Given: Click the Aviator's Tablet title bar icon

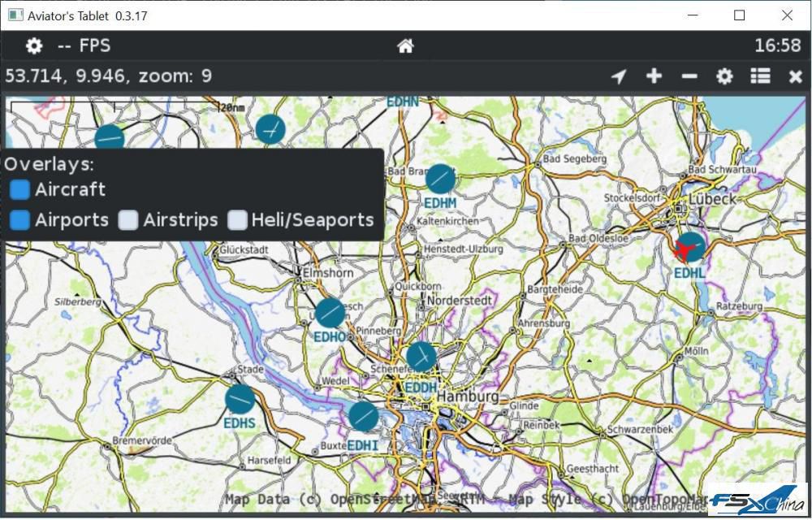Looking at the screenshot, I should (15, 15).
